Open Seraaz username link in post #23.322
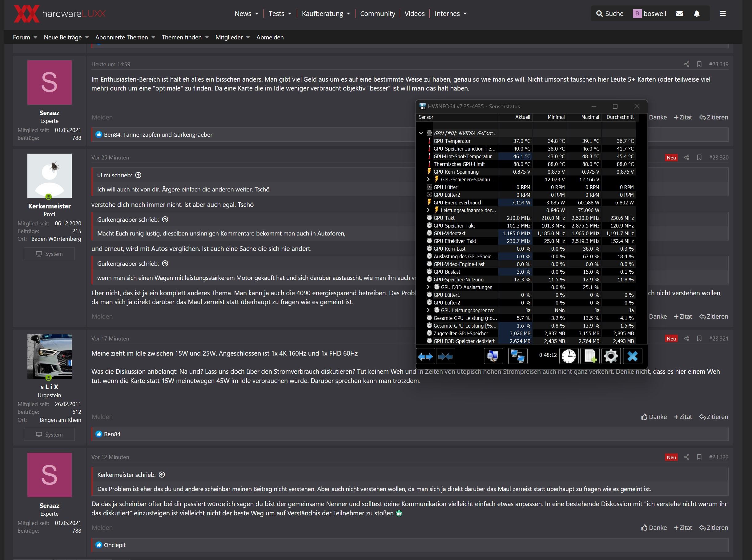Image resolution: width=752 pixels, height=560 pixels. click(50, 506)
